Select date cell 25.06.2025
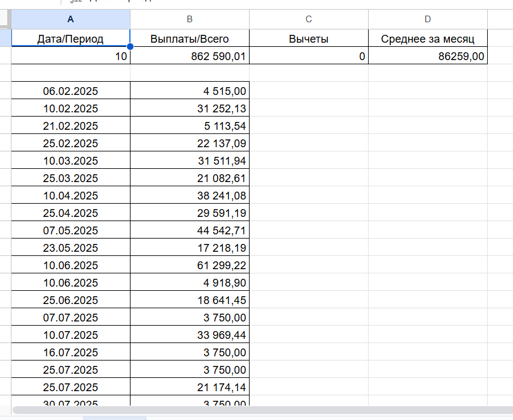Viewport: 513px width, 420px height. tap(71, 300)
